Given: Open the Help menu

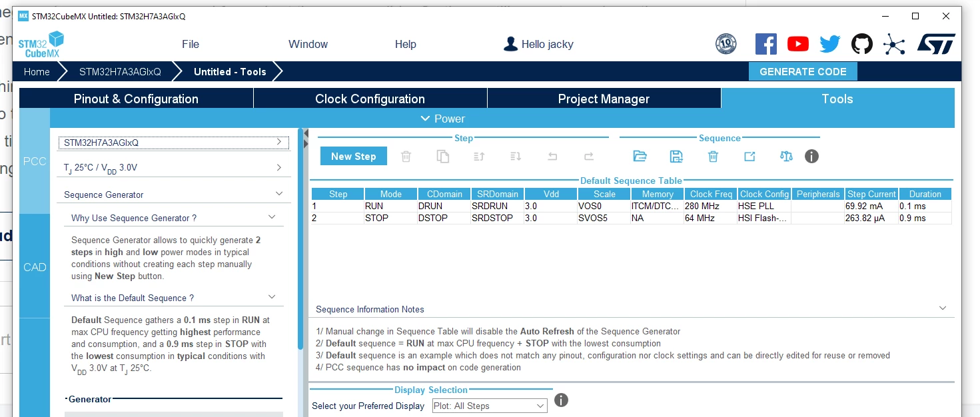Looking at the screenshot, I should 405,44.
